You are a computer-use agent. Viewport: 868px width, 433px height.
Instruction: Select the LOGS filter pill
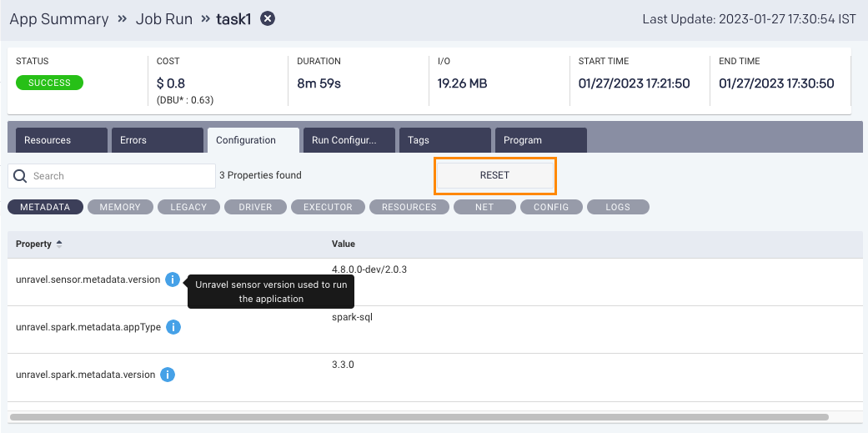click(618, 207)
